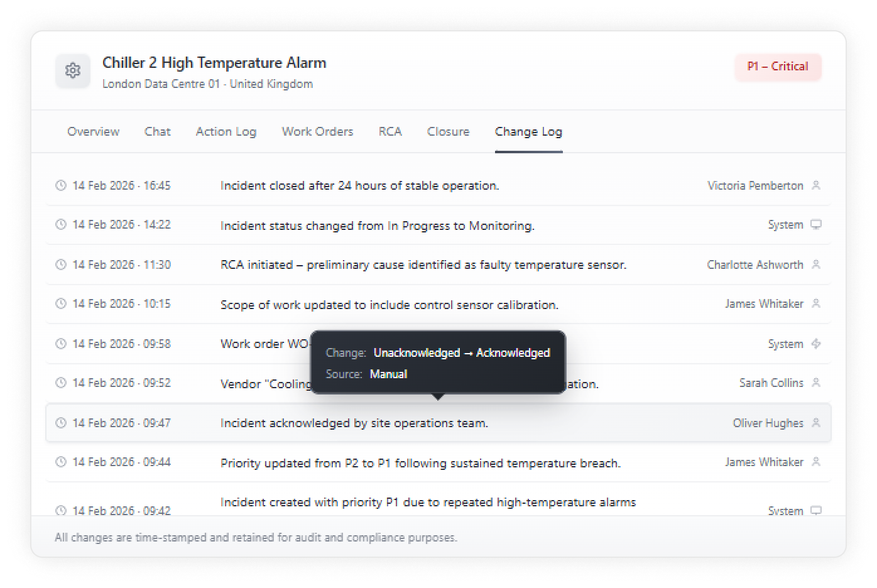Click the P1 – Critical priority badge
Screen dimensions: 877x588
(x=778, y=67)
